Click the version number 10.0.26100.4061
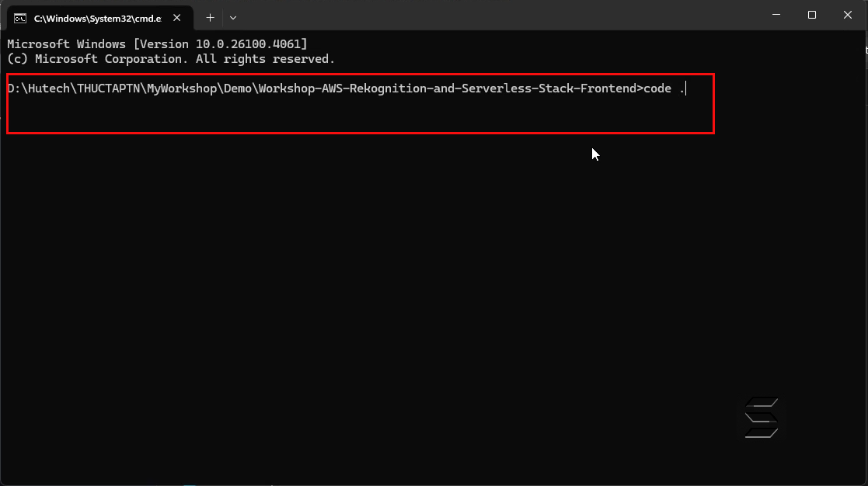Viewport: 868px width, 486px height. [x=247, y=43]
